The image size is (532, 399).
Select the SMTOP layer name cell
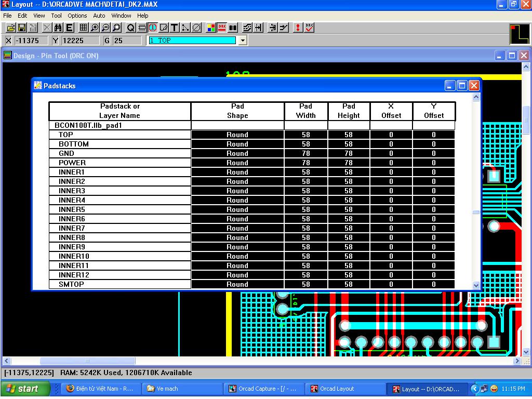tap(120, 284)
